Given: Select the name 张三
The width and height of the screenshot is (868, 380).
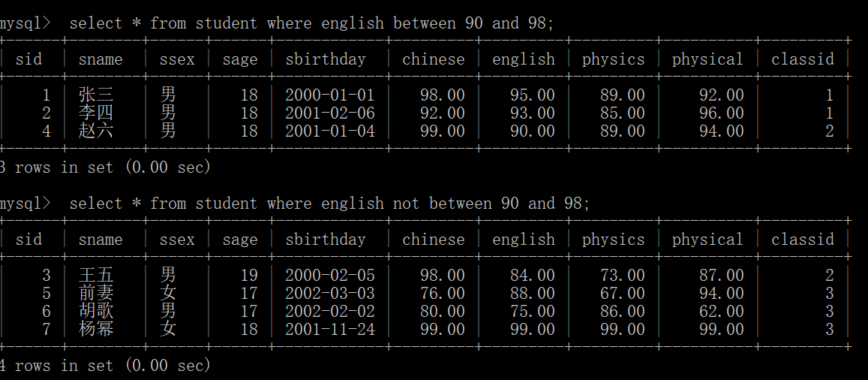Looking at the screenshot, I should tap(96, 95).
